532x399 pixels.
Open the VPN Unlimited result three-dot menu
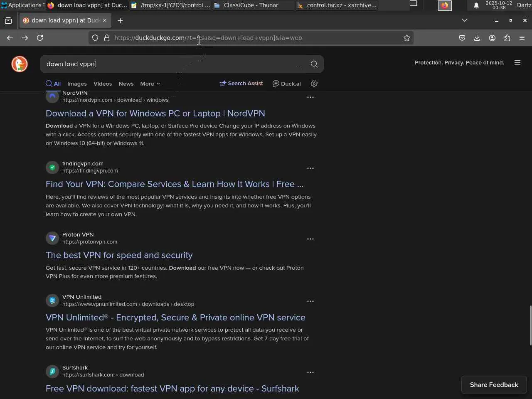coord(310,301)
